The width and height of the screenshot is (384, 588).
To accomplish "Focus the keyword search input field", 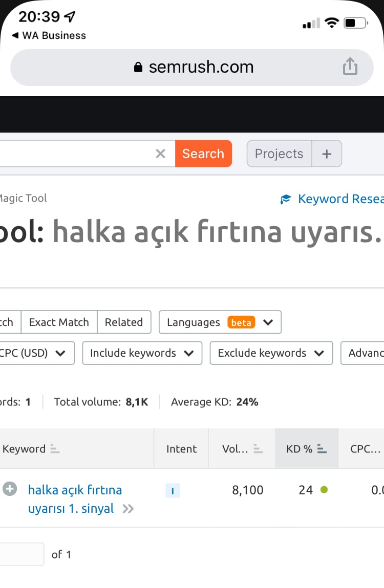I will click(87, 154).
